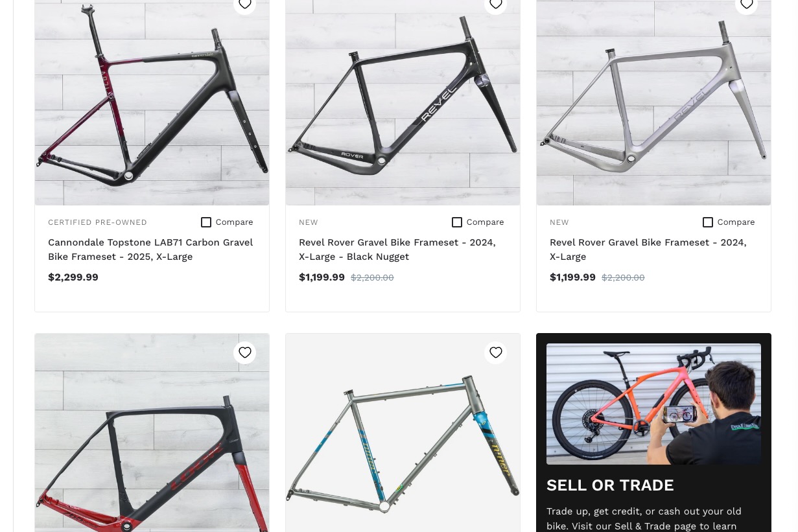Add red and black frameset to wishlist heart
Screen dimensions: 798x532
coord(244,353)
